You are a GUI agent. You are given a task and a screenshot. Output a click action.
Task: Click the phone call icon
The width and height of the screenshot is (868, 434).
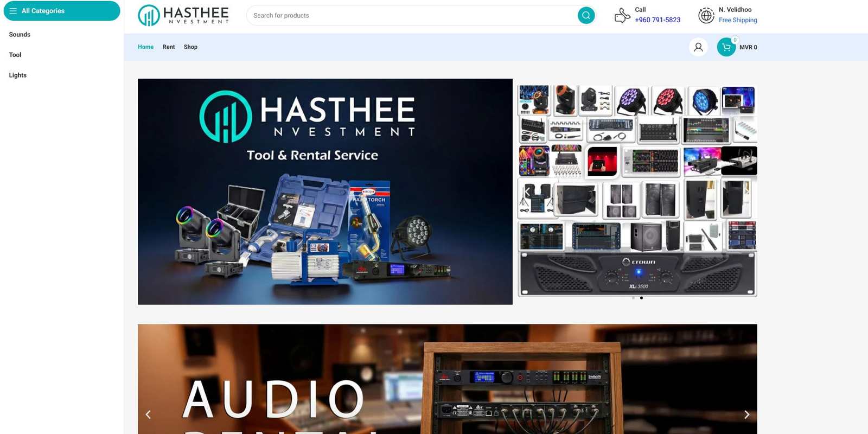coord(622,16)
